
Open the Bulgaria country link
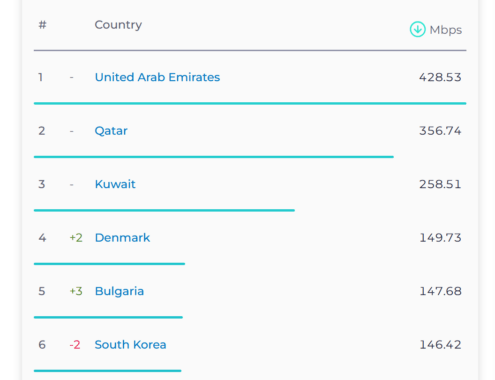[119, 291]
